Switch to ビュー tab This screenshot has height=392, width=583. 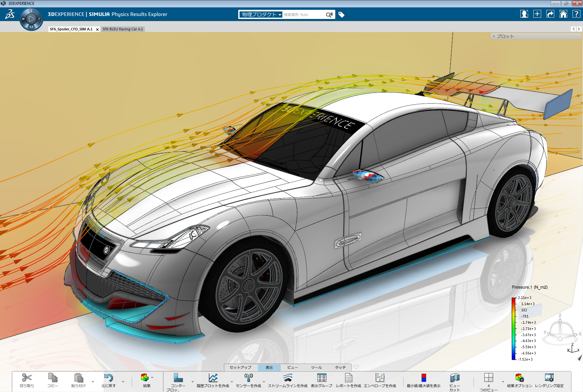(x=292, y=367)
